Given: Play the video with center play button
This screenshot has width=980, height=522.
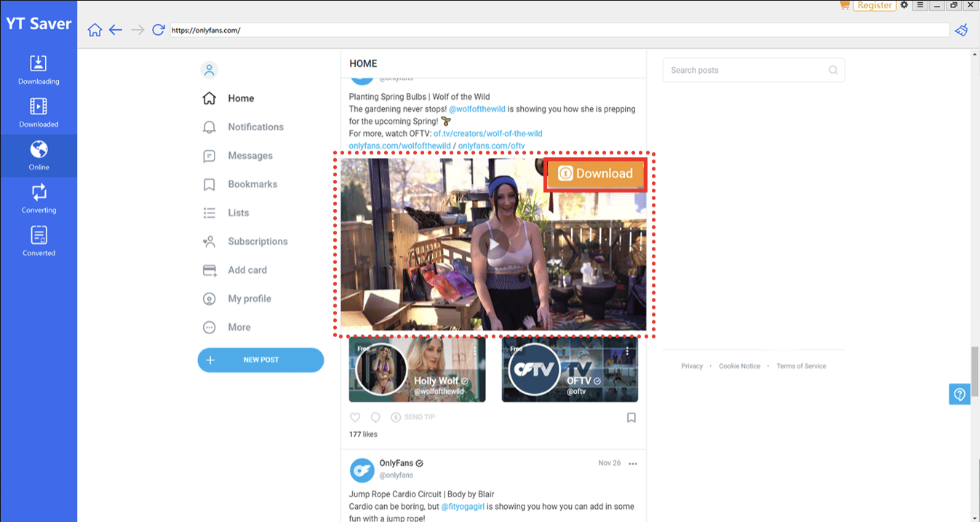Looking at the screenshot, I should tap(493, 245).
